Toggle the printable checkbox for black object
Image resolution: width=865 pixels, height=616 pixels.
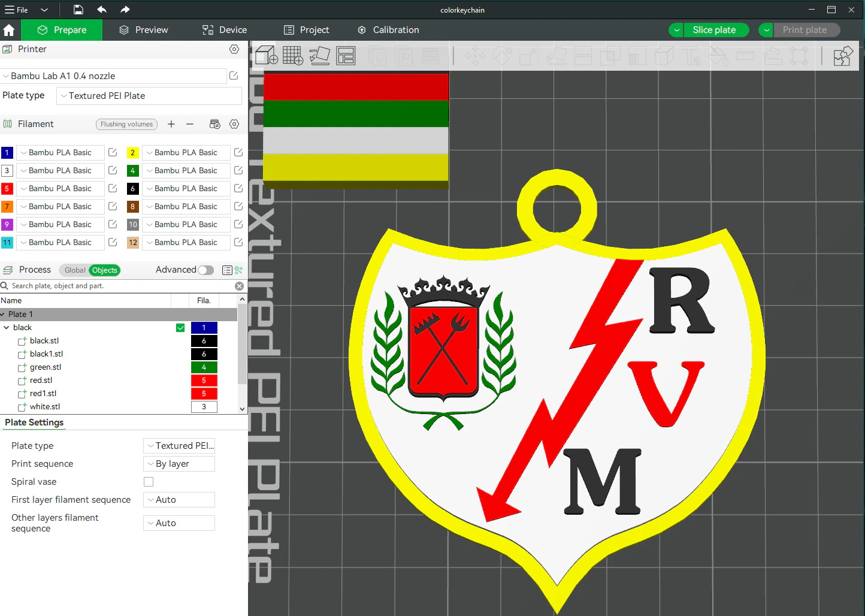[x=180, y=328]
